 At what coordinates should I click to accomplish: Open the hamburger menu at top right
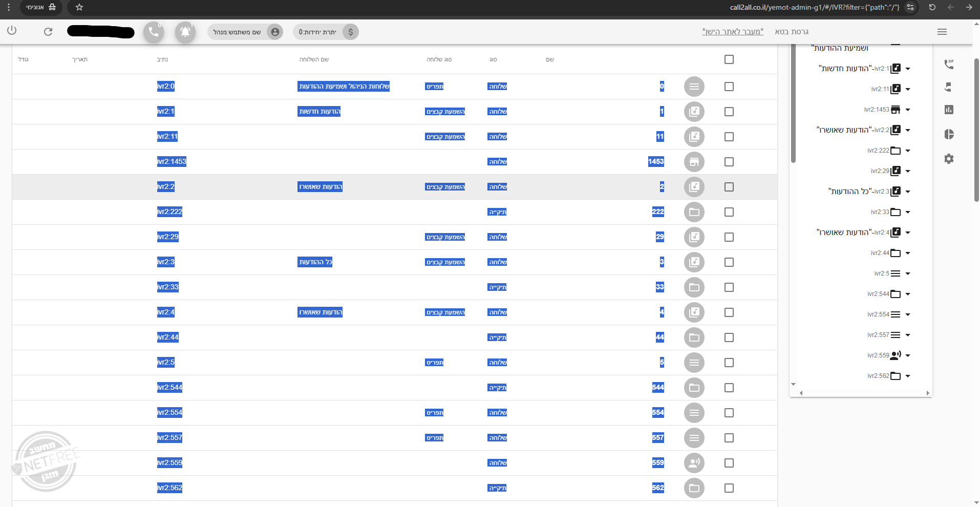[942, 32]
